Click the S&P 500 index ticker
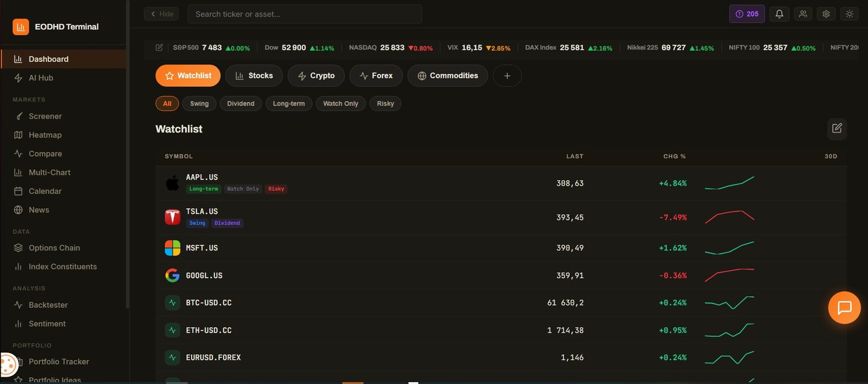 point(211,48)
